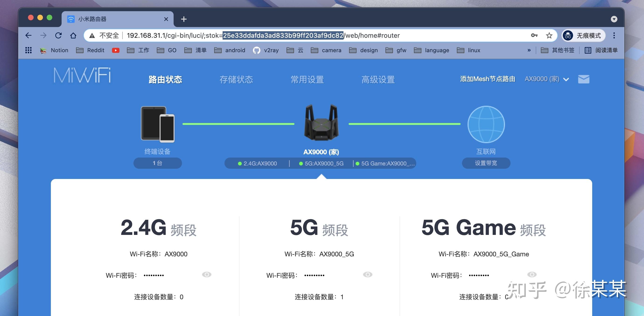The image size is (644, 316).
Task: Open the apps grid in bookmarks bar
Action: (x=28, y=50)
